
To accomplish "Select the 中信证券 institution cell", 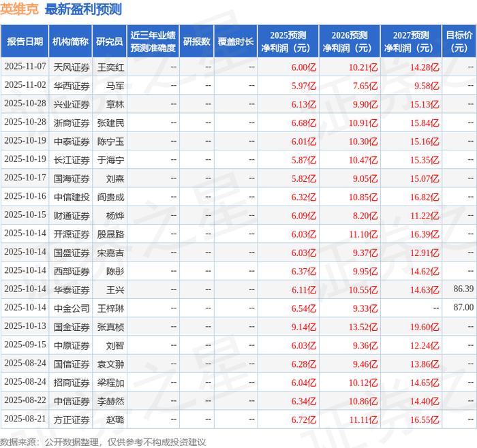I will click(x=72, y=401).
